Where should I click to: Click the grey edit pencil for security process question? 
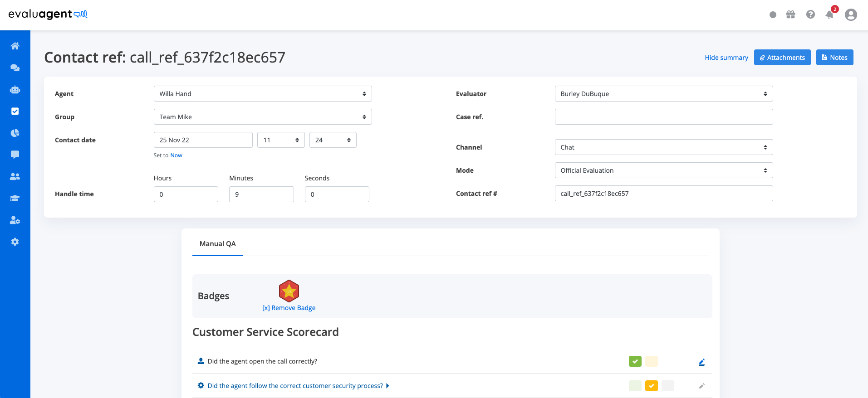(x=702, y=386)
